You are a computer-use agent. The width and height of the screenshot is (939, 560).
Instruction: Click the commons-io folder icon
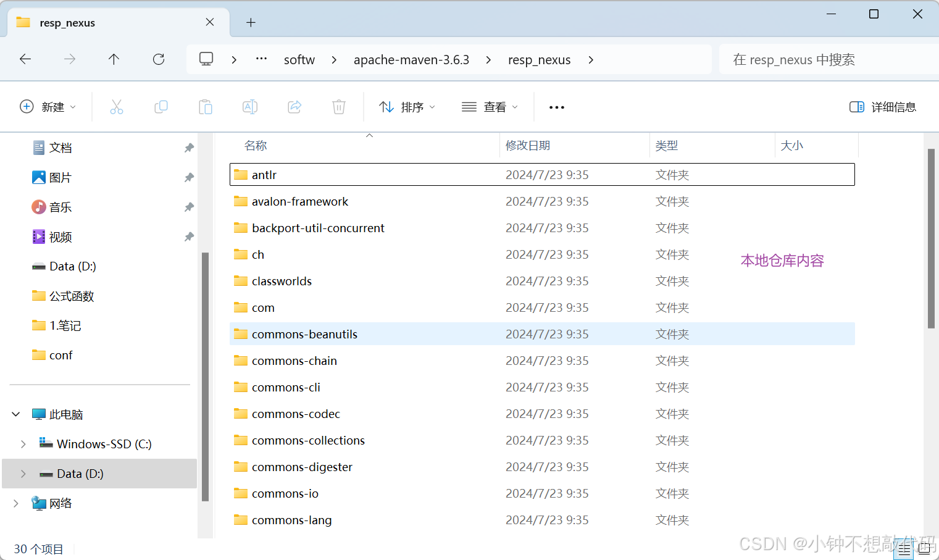tap(241, 493)
